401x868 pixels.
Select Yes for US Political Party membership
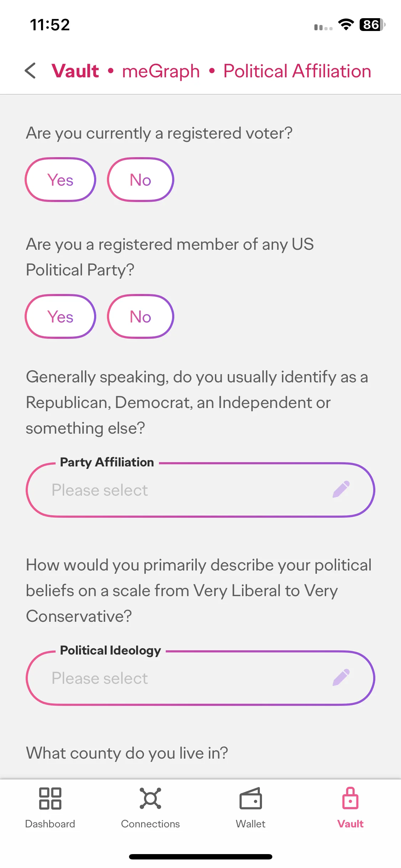(x=60, y=317)
